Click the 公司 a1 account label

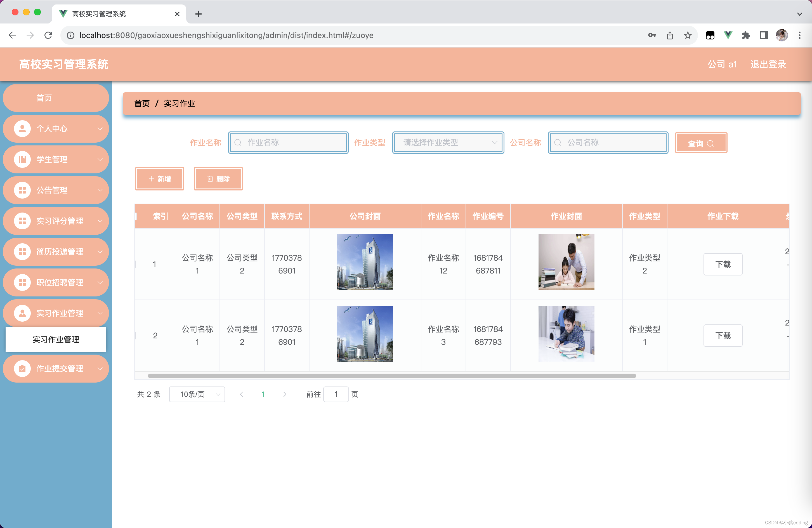tap(722, 64)
